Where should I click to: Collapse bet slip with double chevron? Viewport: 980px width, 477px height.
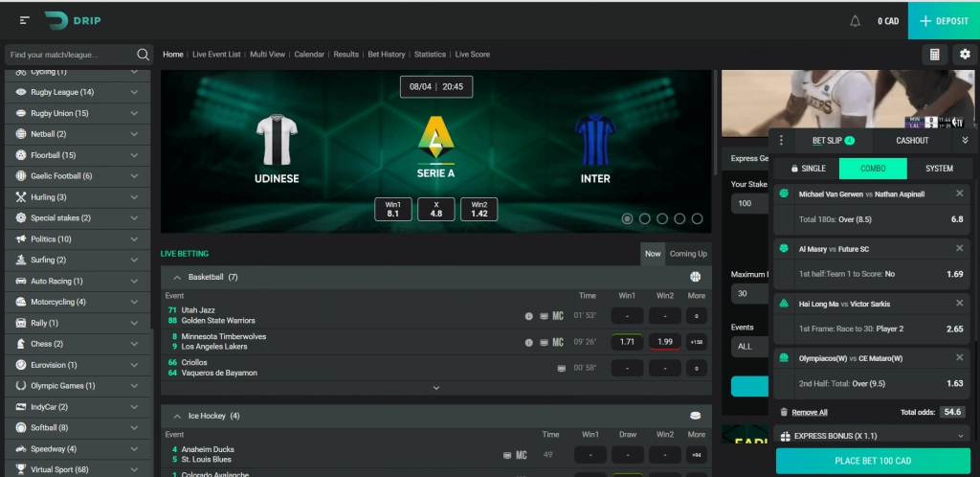tap(965, 141)
